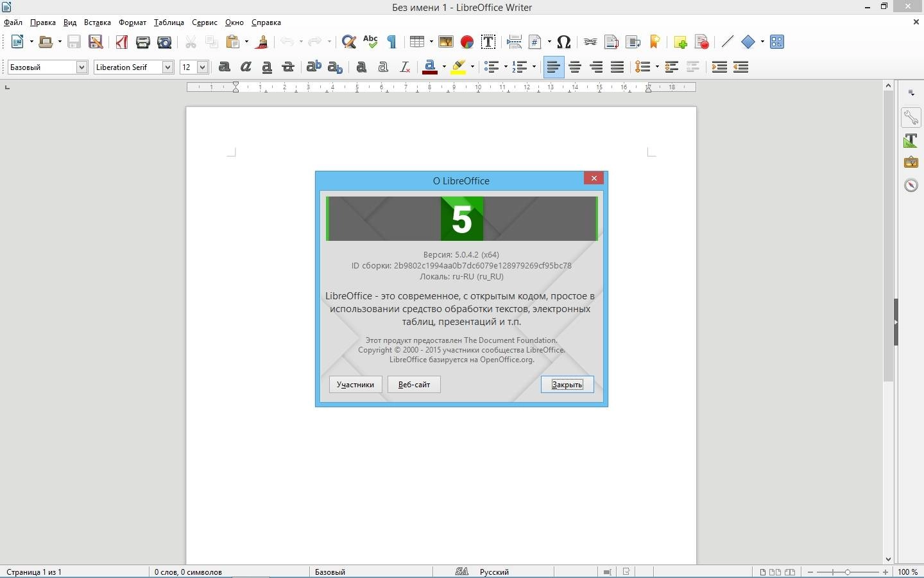Screen dimensions: 924x578
Task: Open font name dropdown 'Liberation Serif'
Action: pos(167,67)
